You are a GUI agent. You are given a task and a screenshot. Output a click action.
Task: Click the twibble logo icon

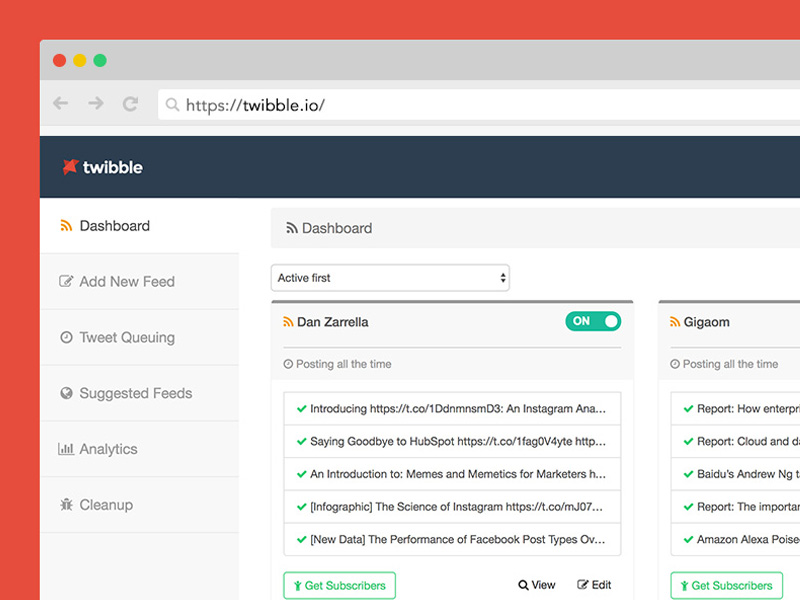point(70,167)
